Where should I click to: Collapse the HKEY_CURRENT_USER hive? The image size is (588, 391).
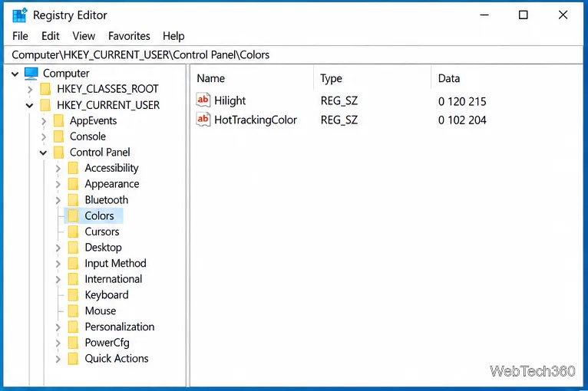30,106
